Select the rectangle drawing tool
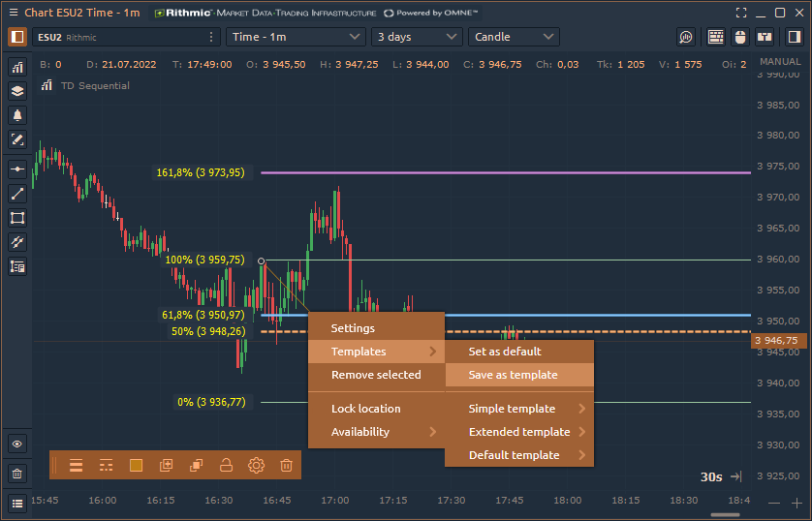 pos(17,218)
